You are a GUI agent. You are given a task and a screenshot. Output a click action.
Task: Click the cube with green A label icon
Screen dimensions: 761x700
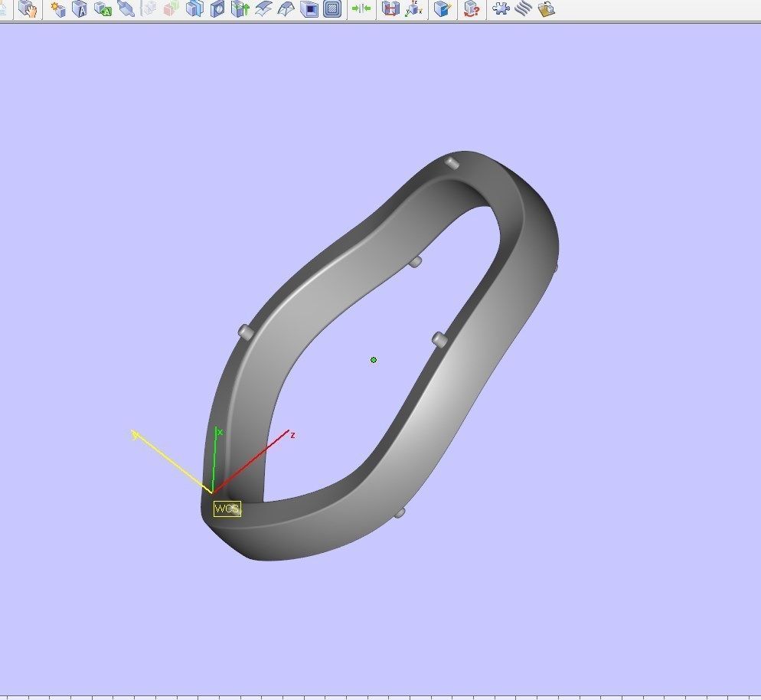pos(103,8)
